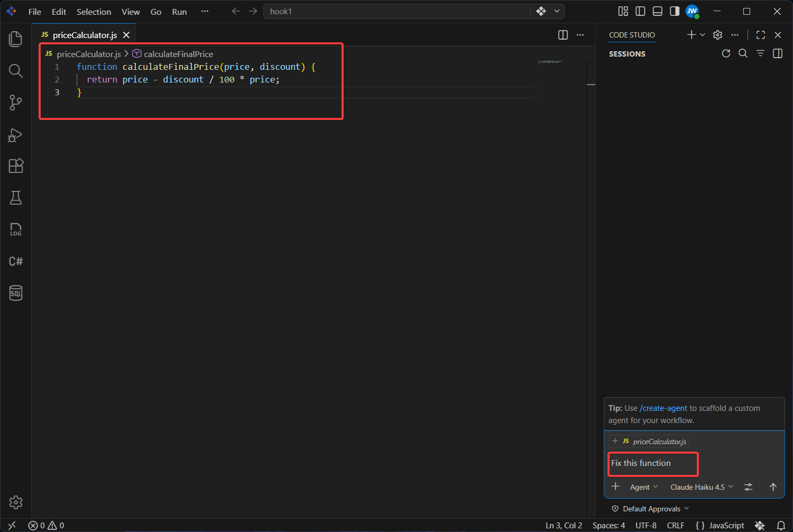Send the chat prompt with the arrow
This screenshot has height=532, width=793.
[773, 487]
